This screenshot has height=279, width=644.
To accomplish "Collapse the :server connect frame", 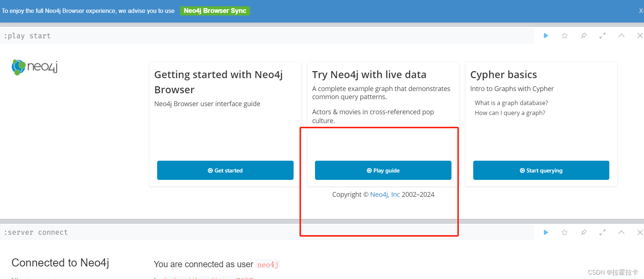I will [621, 233].
